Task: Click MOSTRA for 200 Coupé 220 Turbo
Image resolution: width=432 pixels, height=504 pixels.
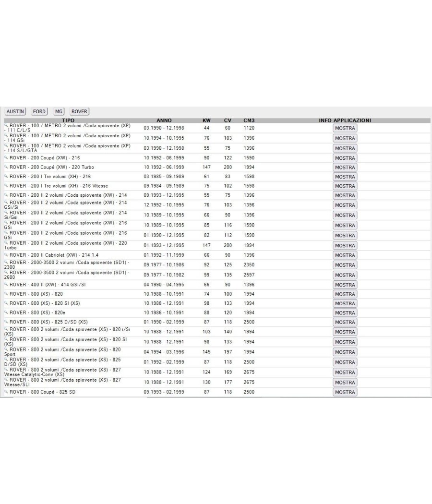Action: [345, 168]
